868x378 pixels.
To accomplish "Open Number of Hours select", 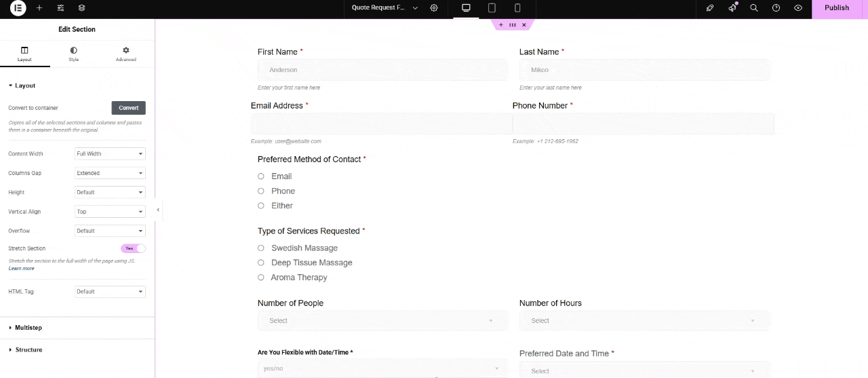I will click(644, 320).
